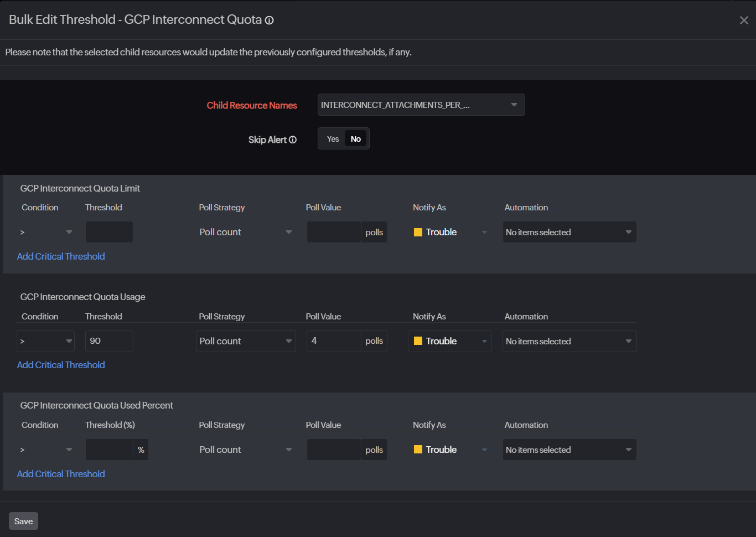Click the Skip Alert info icon

[x=293, y=140]
